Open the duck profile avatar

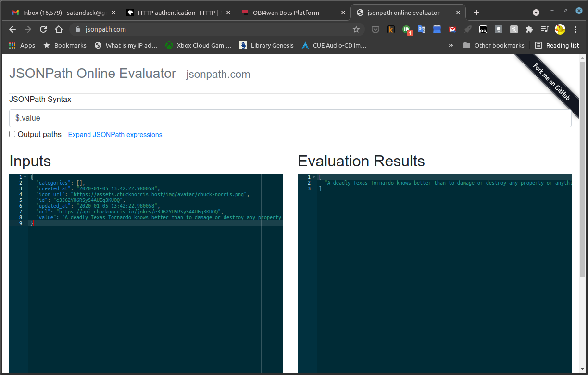click(x=560, y=29)
